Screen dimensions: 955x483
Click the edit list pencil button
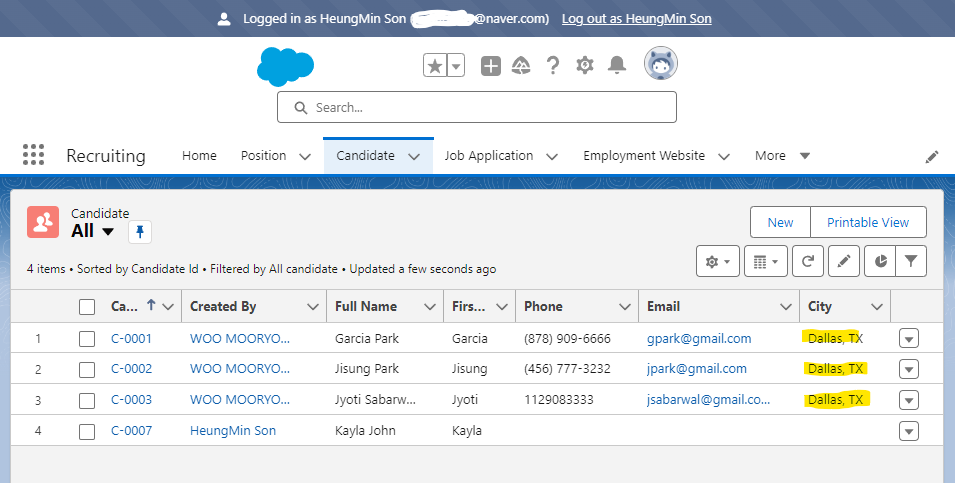click(x=844, y=261)
